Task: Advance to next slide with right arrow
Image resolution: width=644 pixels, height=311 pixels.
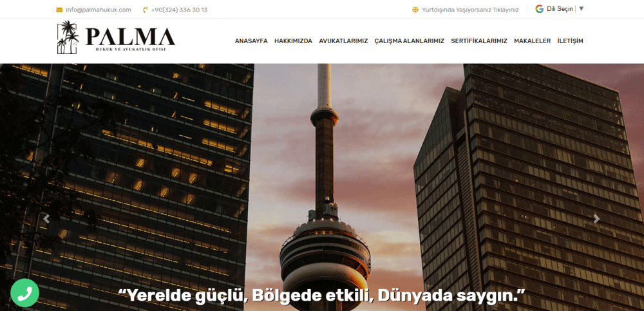Action: pos(596,219)
